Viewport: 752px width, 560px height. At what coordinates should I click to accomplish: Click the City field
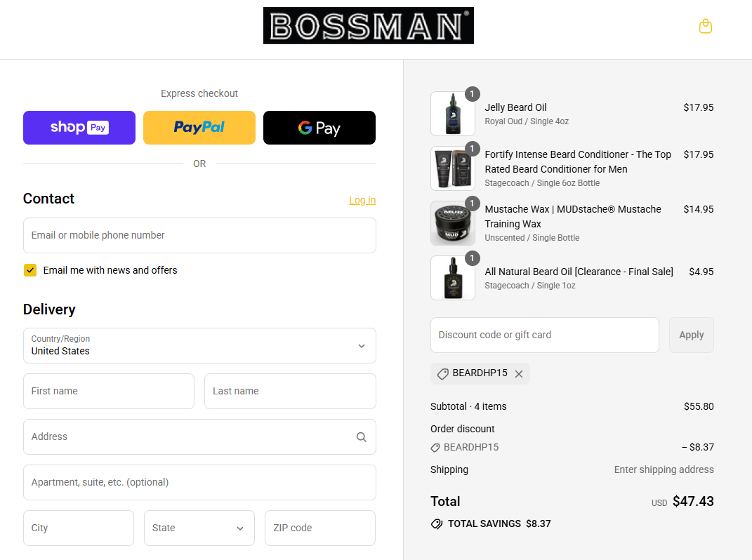79,528
